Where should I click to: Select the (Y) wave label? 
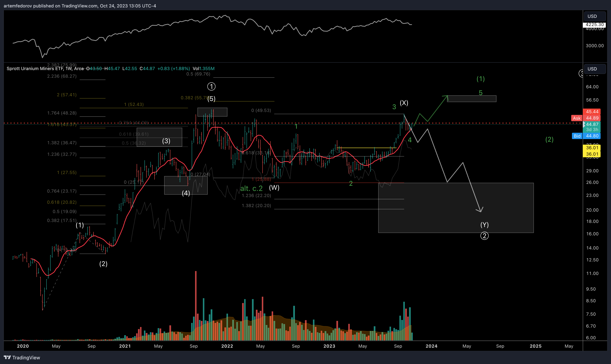click(484, 225)
